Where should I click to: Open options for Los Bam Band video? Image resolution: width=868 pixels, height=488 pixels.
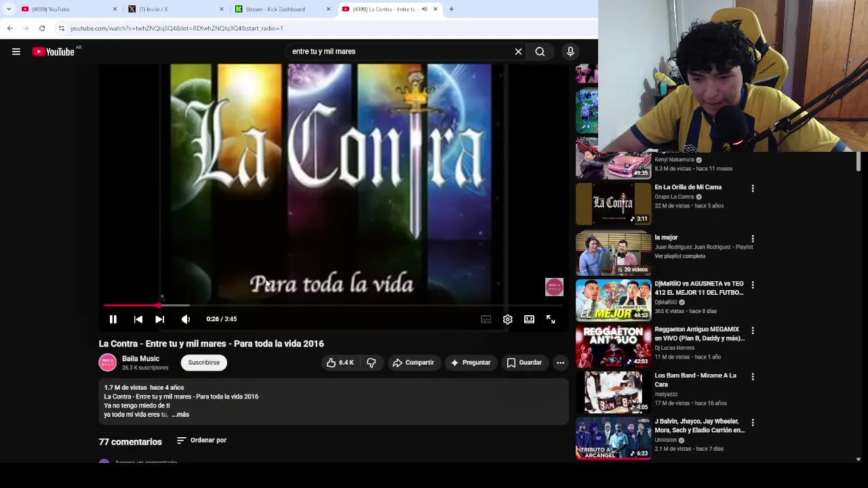(752, 377)
